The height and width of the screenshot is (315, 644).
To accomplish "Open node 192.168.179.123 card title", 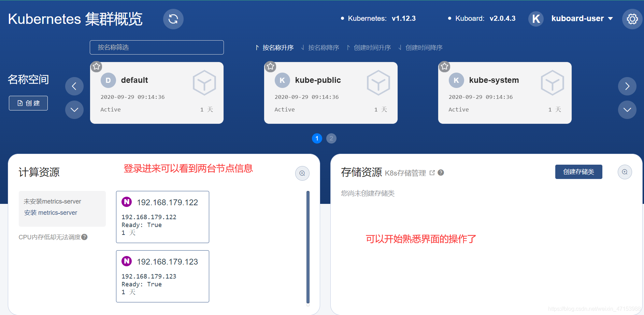I will pos(168,262).
